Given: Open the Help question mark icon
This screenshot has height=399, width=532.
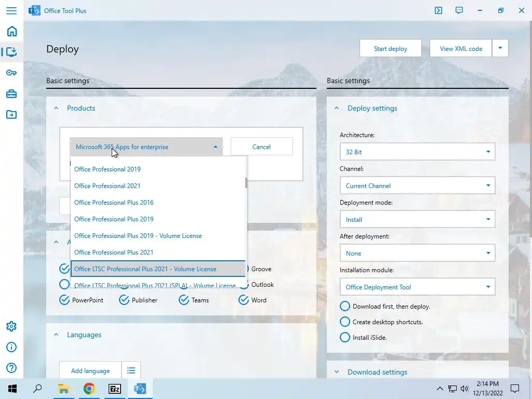Looking at the screenshot, I should pyautogui.click(x=11, y=368).
